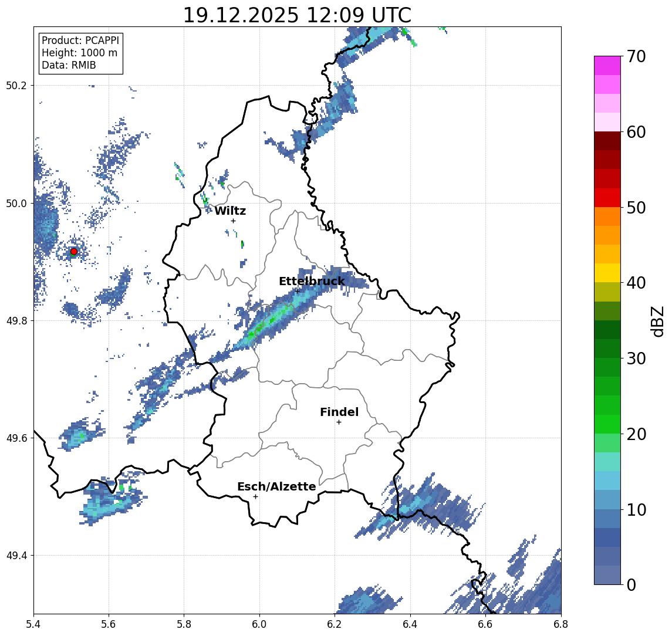Click the 50.0 latitude axis label
This screenshot has height=636, width=672.
(x=16, y=203)
